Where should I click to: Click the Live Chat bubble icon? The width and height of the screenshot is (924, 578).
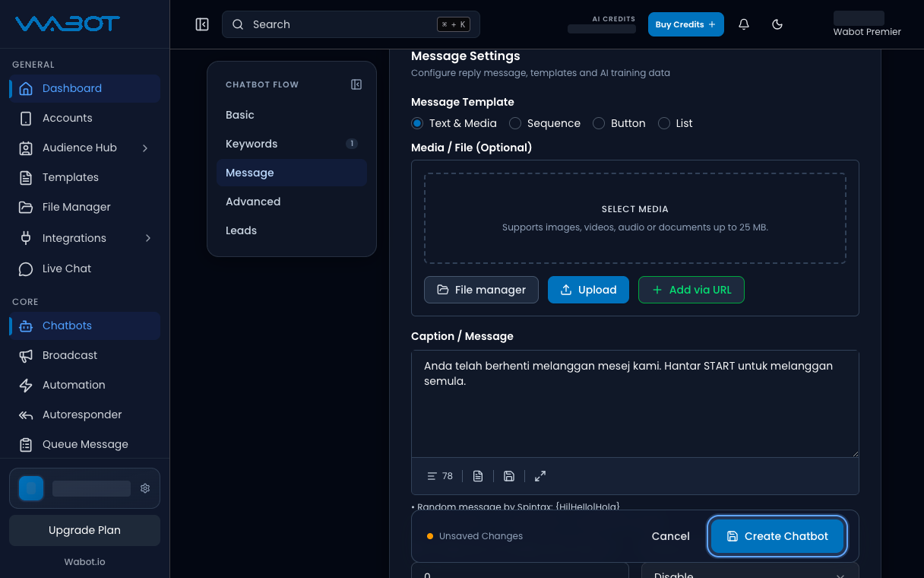click(26, 268)
